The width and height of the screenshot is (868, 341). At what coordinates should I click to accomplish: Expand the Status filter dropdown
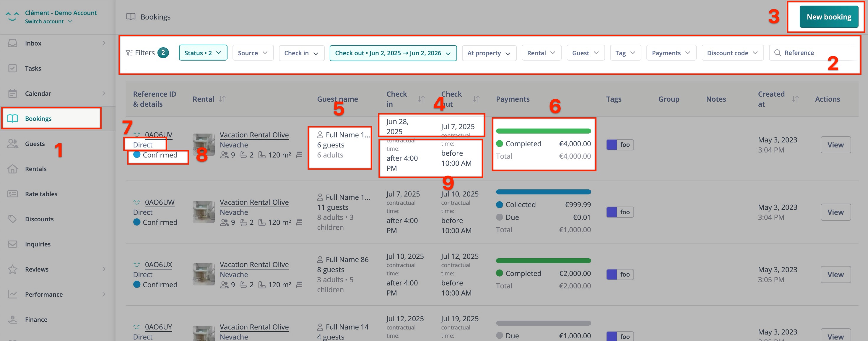pyautogui.click(x=203, y=53)
